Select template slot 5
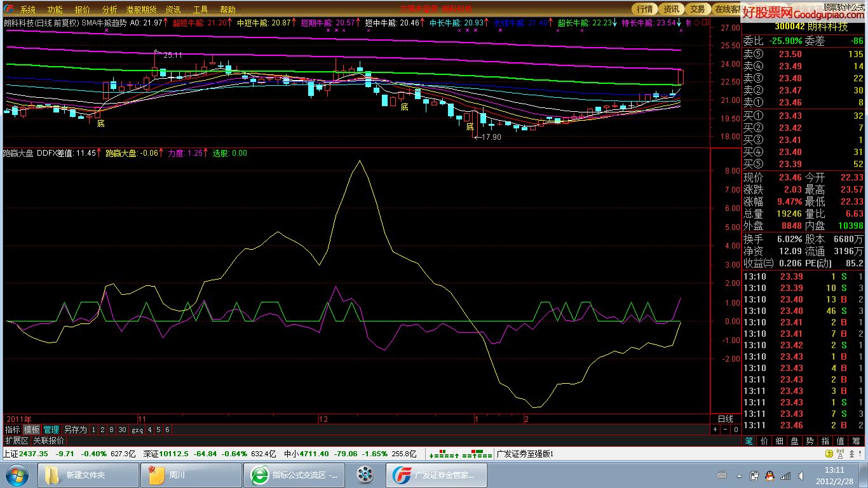 pos(159,430)
